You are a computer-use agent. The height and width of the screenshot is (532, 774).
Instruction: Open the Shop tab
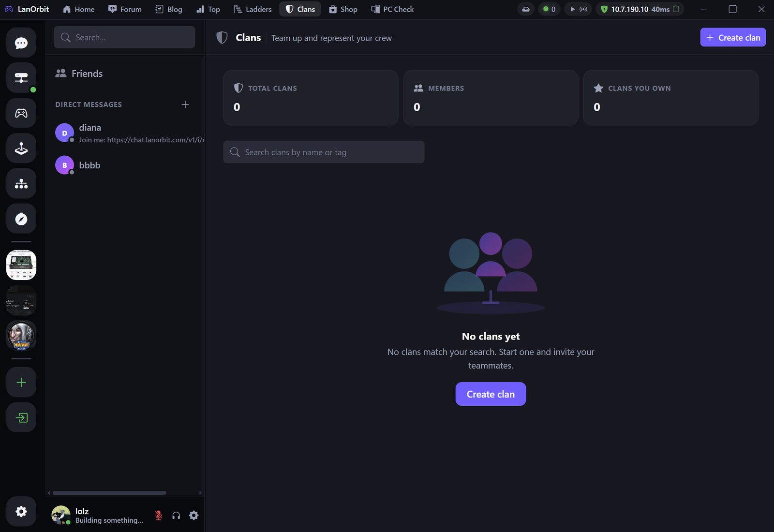343,9
